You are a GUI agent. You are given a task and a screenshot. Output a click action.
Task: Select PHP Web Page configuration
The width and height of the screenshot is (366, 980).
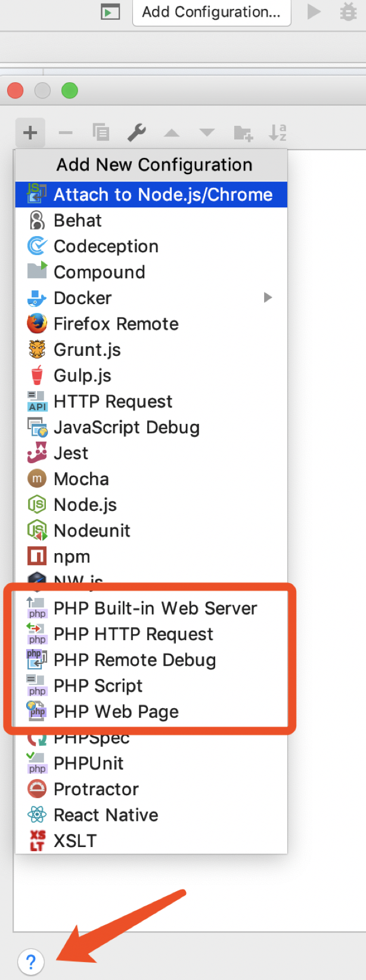pos(151,711)
